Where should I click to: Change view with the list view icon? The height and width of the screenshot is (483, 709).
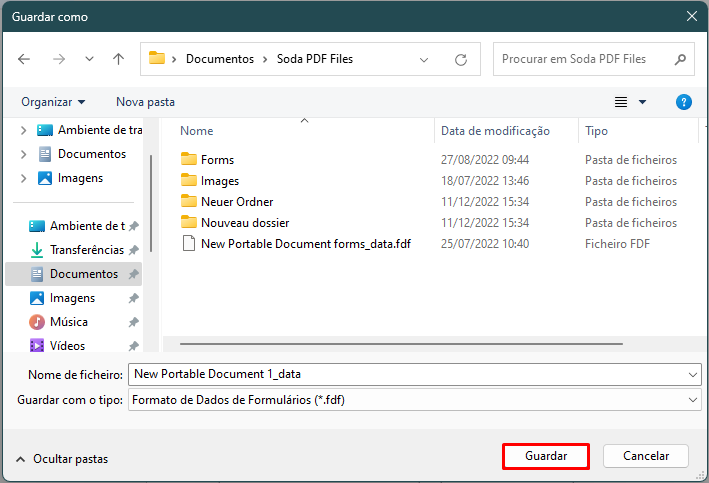(x=621, y=102)
